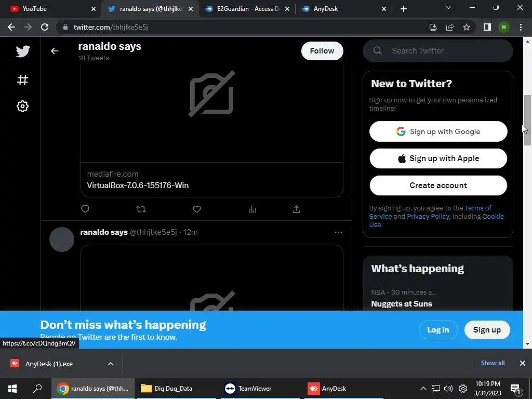This screenshot has height=399, width=532.
Task: Open the Twitter bird home icon
Action: coord(23,51)
